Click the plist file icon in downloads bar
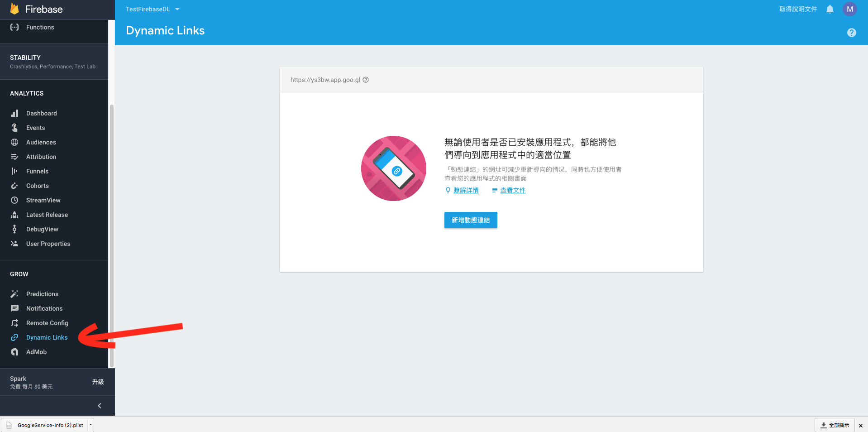Viewport: 868px width, 432px height. pyautogui.click(x=9, y=425)
